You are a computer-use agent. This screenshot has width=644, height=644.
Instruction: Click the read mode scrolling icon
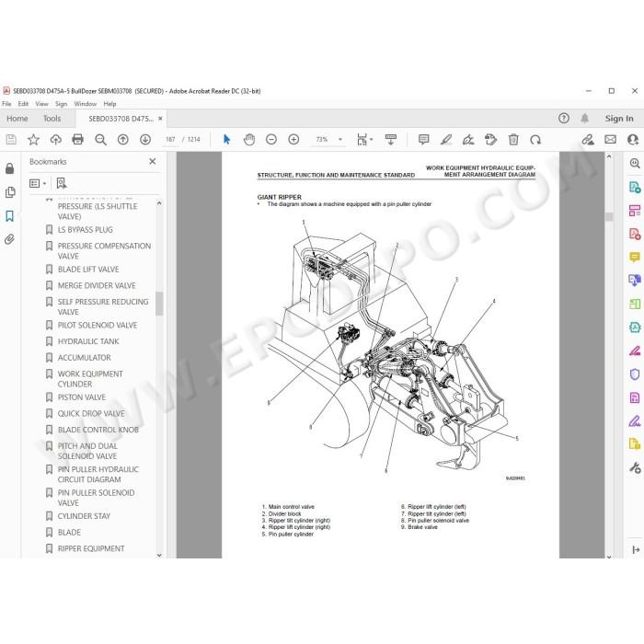point(391,140)
